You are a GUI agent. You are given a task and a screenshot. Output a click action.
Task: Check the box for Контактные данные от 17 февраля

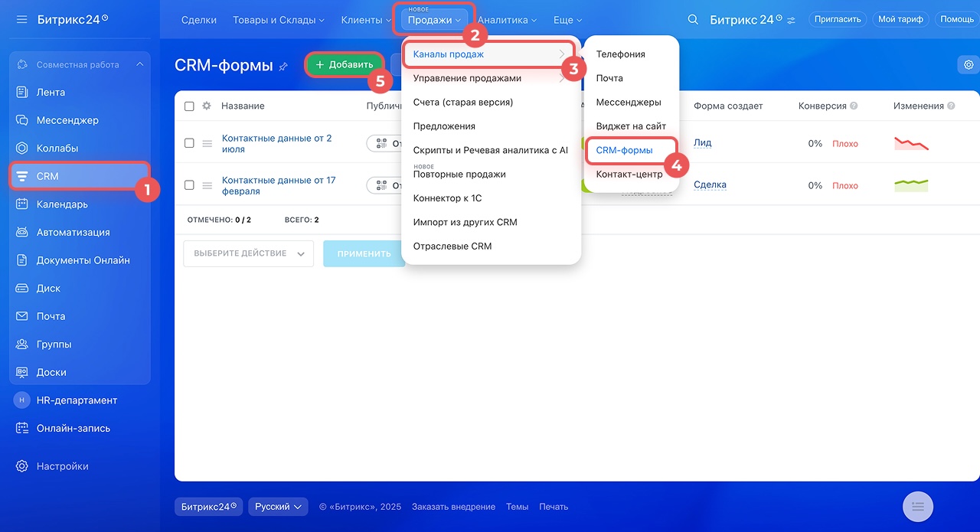(189, 185)
